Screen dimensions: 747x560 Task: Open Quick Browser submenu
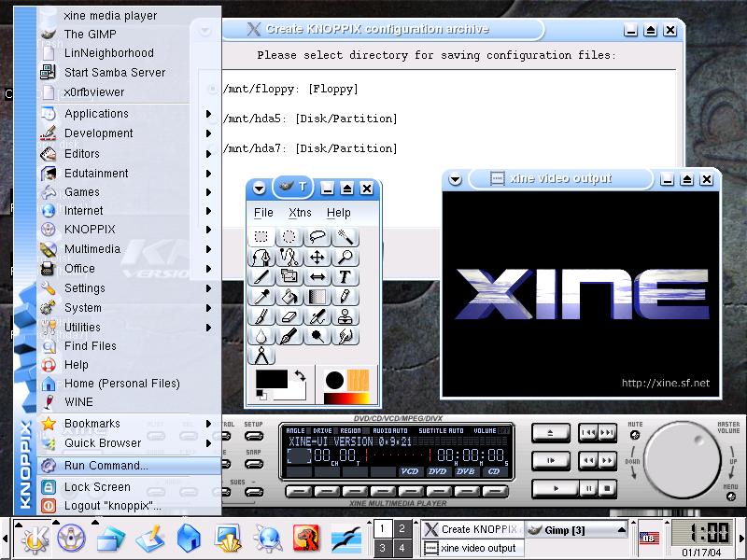coord(129,443)
